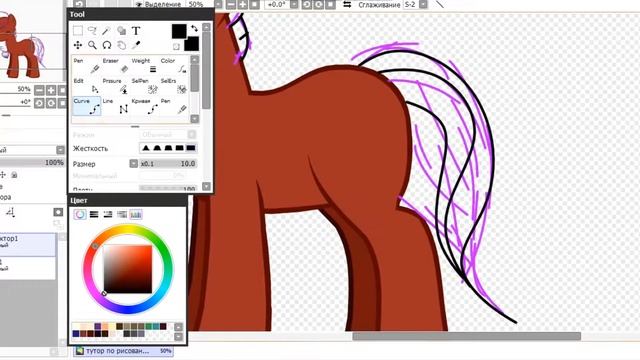Pick a shade in saturation-value square
The image size is (640, 360).
click(x=128, y=269)
